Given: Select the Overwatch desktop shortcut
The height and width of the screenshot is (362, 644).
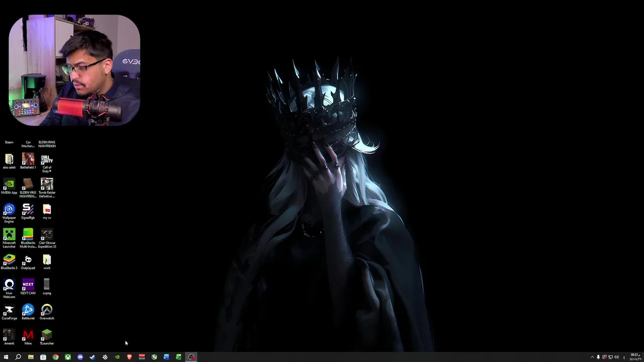Looking at the screenshot, I should click(47, 312).
